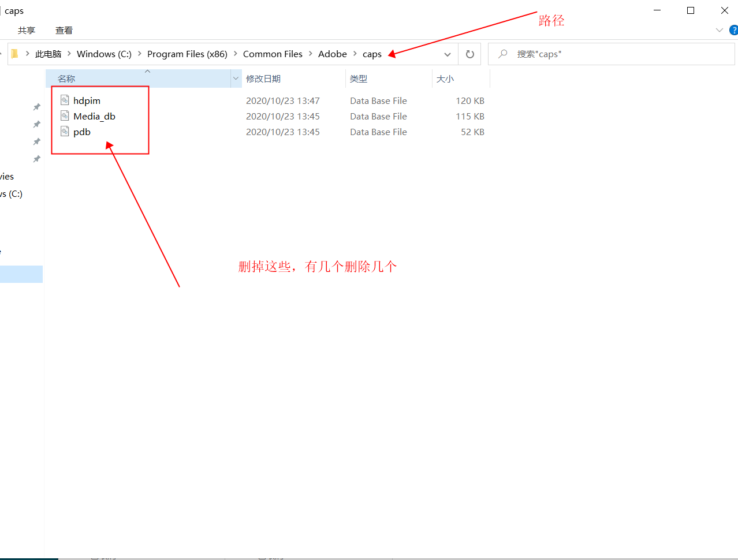Refresh the caps folder view
The image size is (738, 560).
click(x=469, y=54)
